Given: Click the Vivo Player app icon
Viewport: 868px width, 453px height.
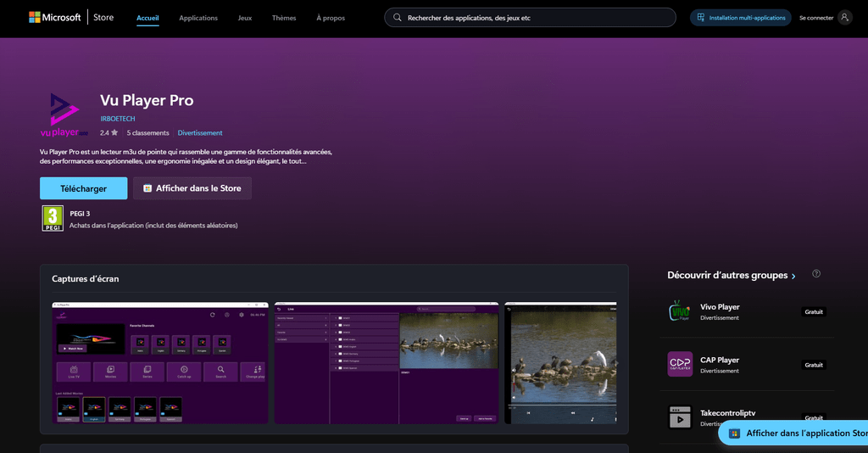Looking at the screenshot, I should tap(680, 311).
